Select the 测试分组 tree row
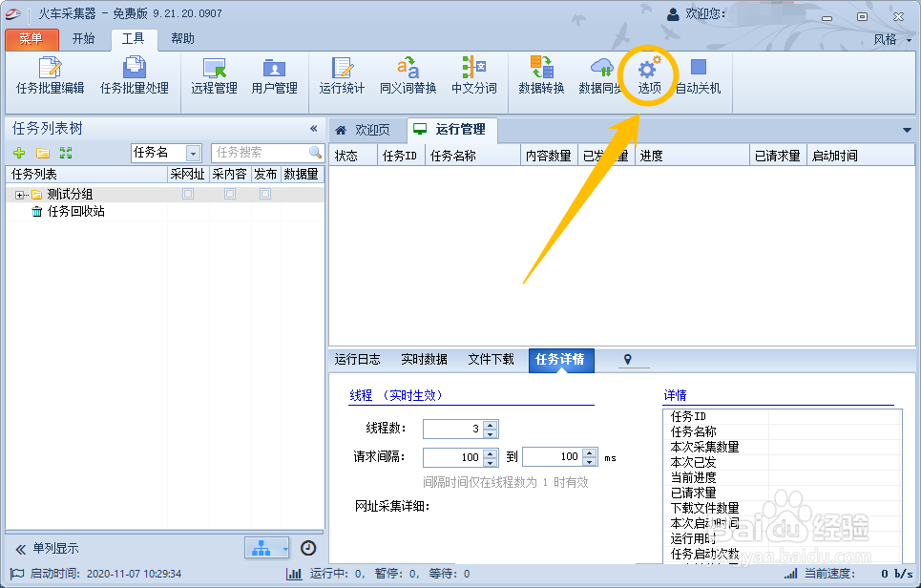Screen dimensions: 921x588 [x=164, y=195]
